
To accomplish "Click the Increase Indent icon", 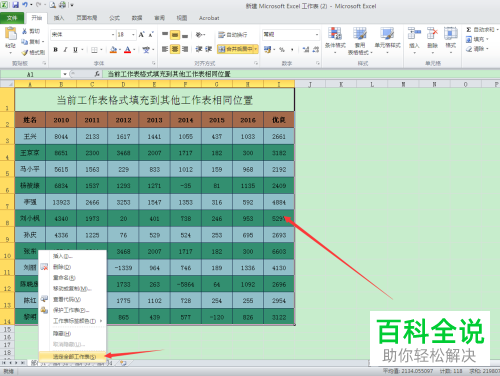I will (x=209, y=49).
